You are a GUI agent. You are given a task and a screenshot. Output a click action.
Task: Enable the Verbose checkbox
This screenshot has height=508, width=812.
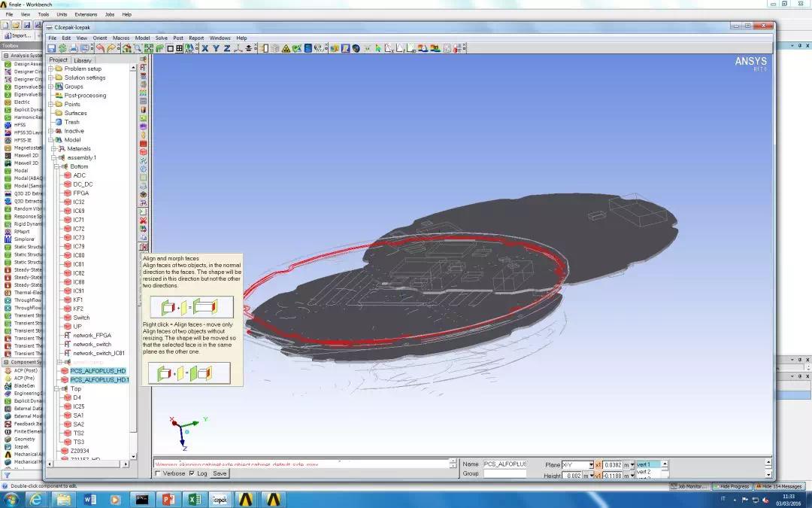(x=157, y=473)
